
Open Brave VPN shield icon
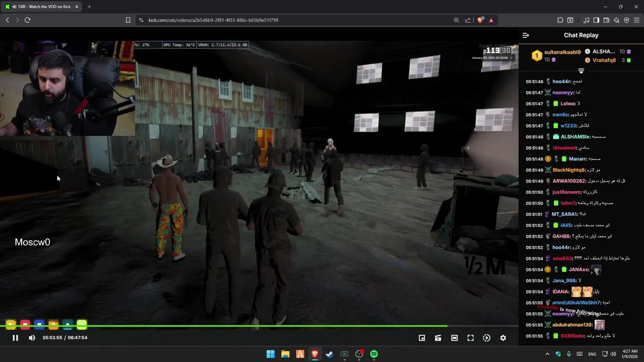tap(626, 20)
